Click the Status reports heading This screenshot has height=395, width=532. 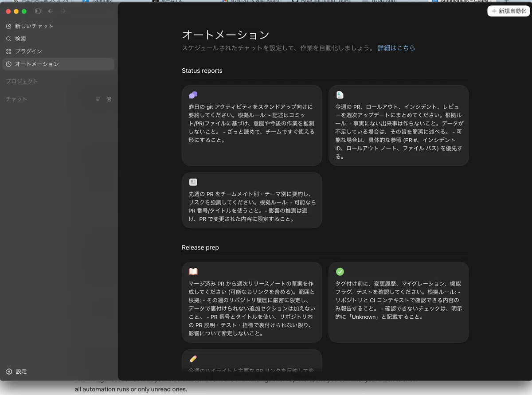click(202, 70)
